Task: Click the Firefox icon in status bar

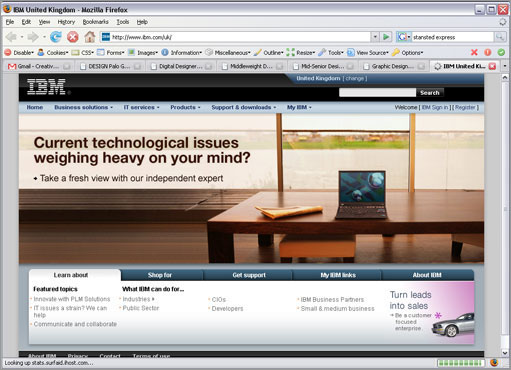Action: click(494, 363)
